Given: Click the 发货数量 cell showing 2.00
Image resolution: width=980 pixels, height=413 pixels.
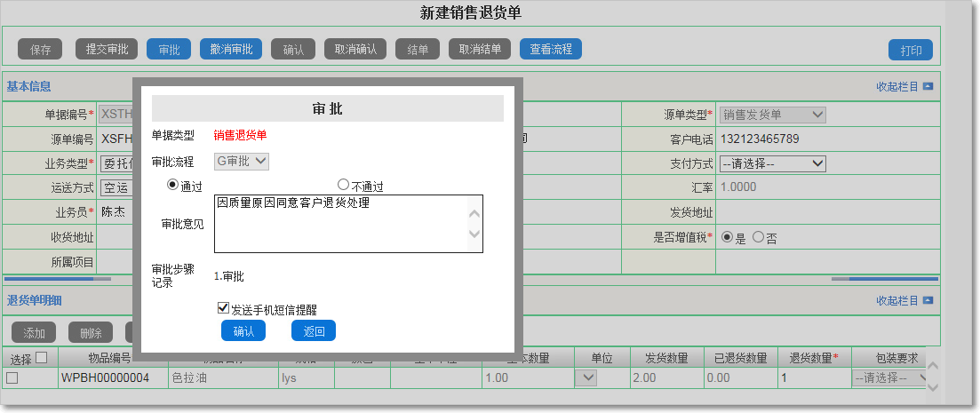Looking at the screenshot, I should pos(667,378).
